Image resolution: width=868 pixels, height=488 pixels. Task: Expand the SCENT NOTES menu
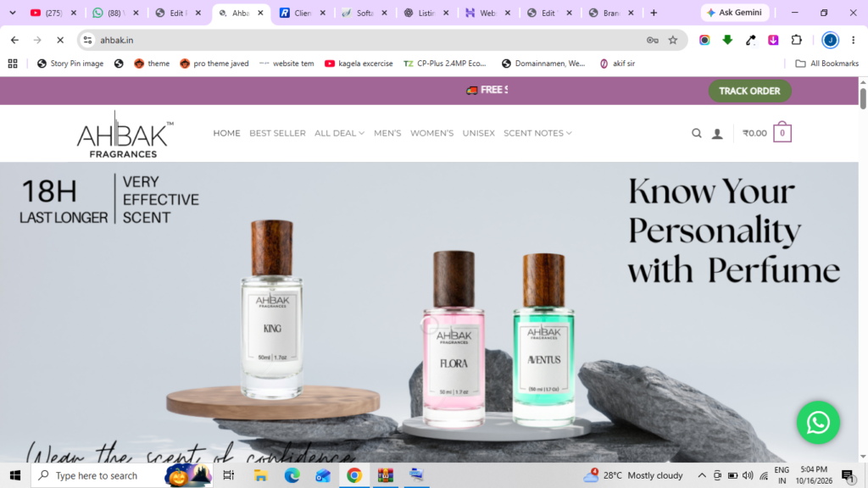coord(537,133)
